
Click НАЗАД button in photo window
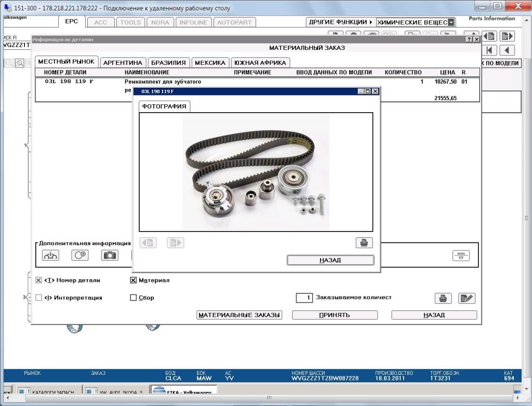(330, 260)
